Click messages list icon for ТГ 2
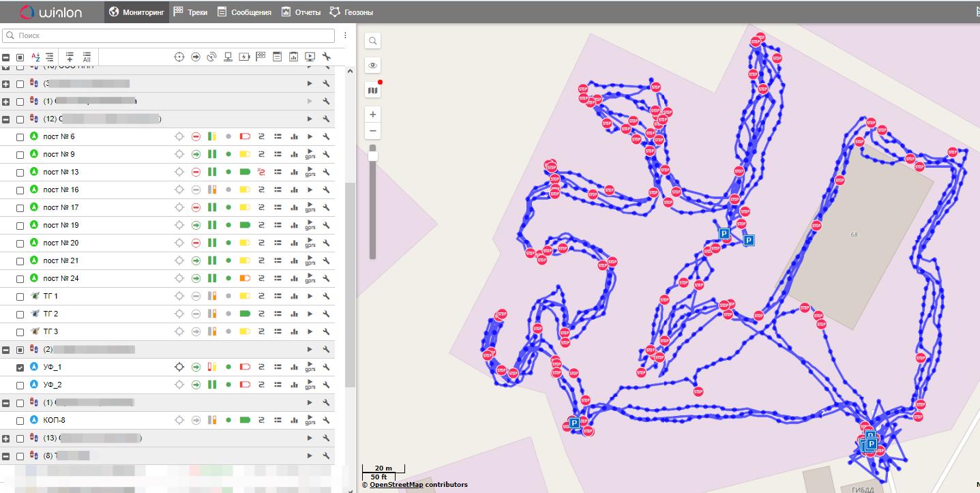980x493 pixels. [x=278, y=314]
